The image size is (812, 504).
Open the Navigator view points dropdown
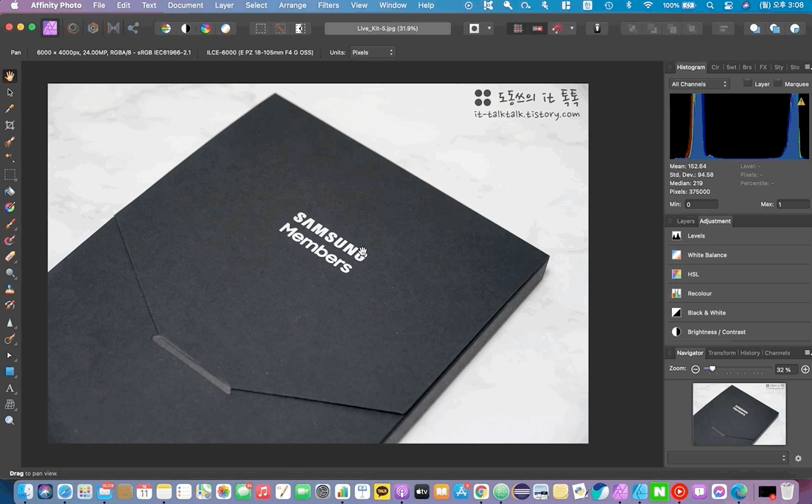click(x=727, y=458)
